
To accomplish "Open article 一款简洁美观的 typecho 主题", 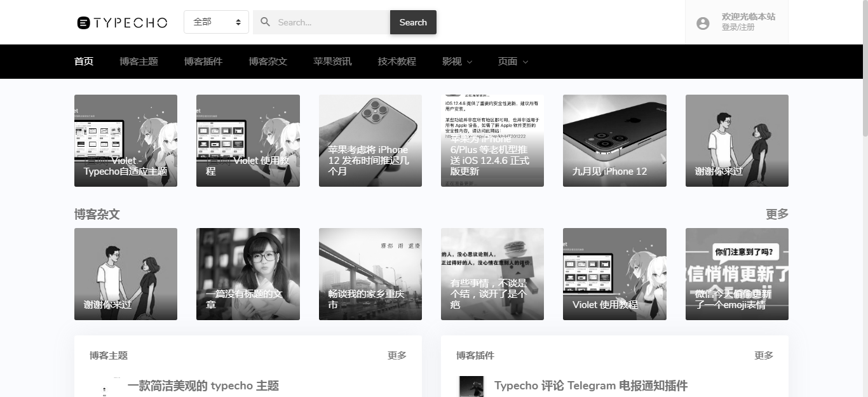I will 203,386.
